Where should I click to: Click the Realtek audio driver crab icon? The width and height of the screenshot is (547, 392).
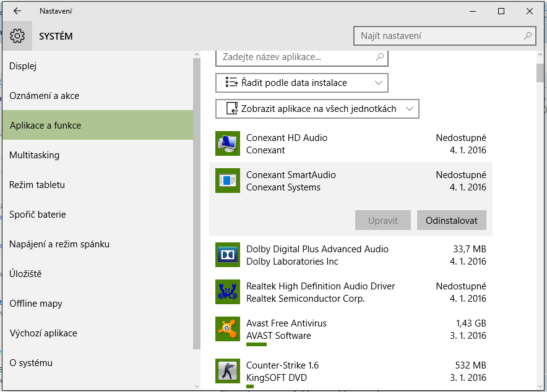[228, 292]
